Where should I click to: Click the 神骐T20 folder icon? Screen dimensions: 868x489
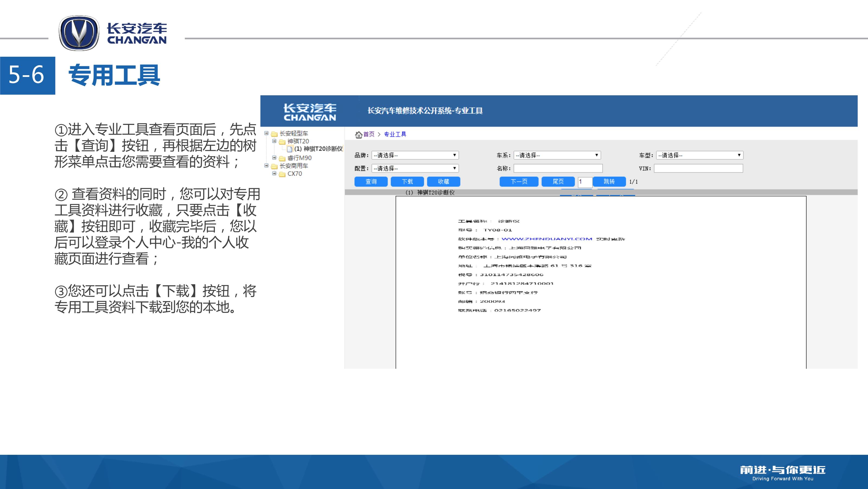tap(282, 142)
